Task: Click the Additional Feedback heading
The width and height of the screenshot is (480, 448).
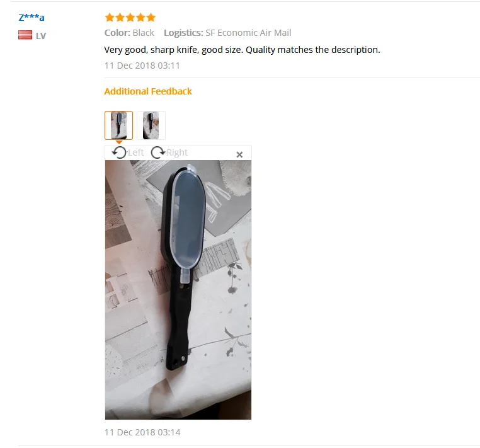Action: click(x=148, y=91)
